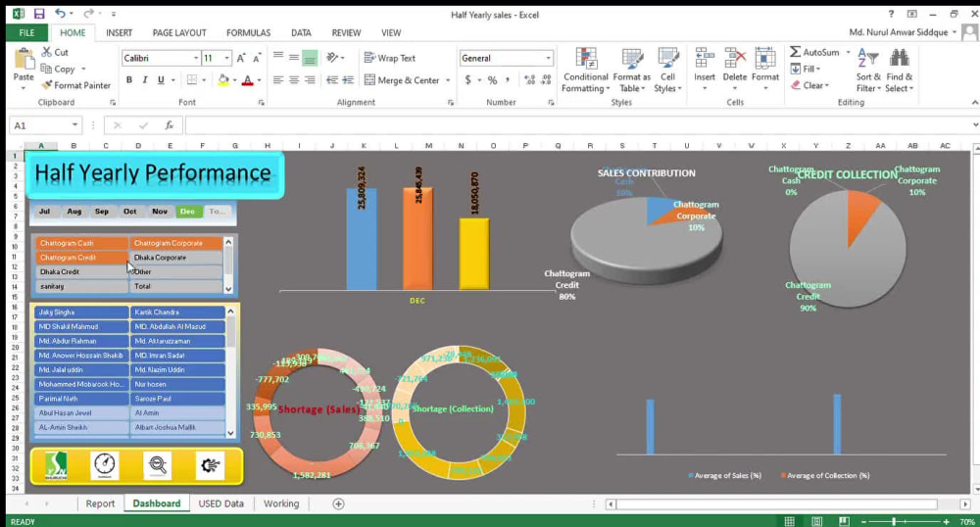Increase decimal places
Viewport: 980px width, 527px height.
click(529, 80)
